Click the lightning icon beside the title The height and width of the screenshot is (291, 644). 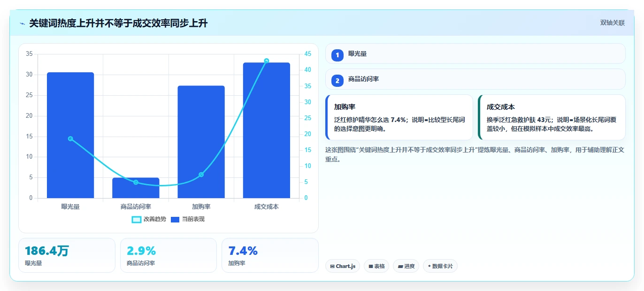click(x=23, y=23)
